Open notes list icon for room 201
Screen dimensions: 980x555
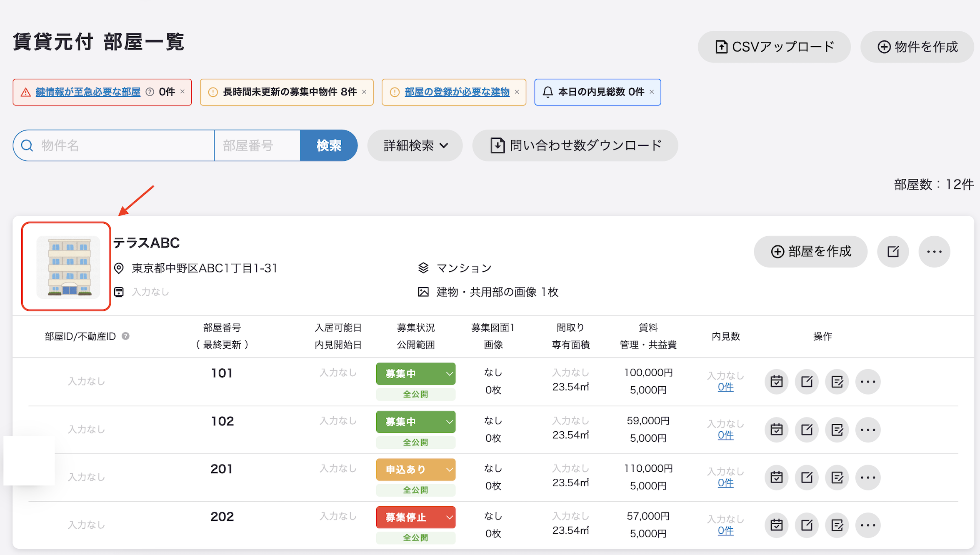point(837,477)
